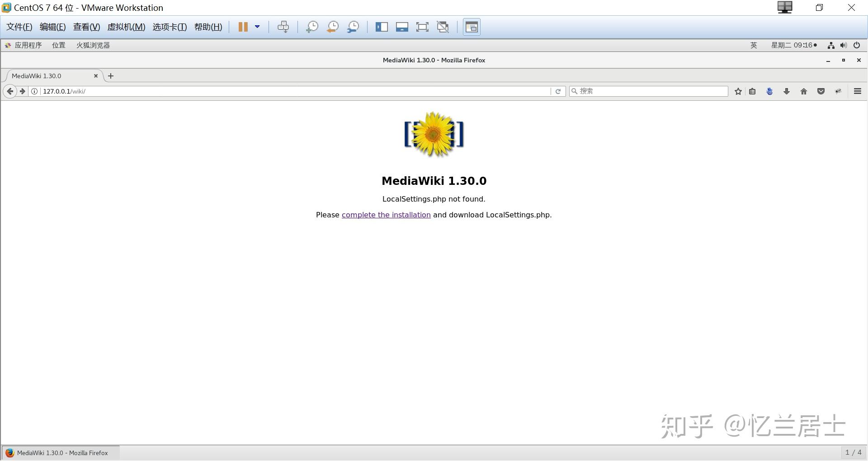The width and height of the screenshot is (868, 461).
Task: Open the CentOS system power menu
Action: pos(857,45)
